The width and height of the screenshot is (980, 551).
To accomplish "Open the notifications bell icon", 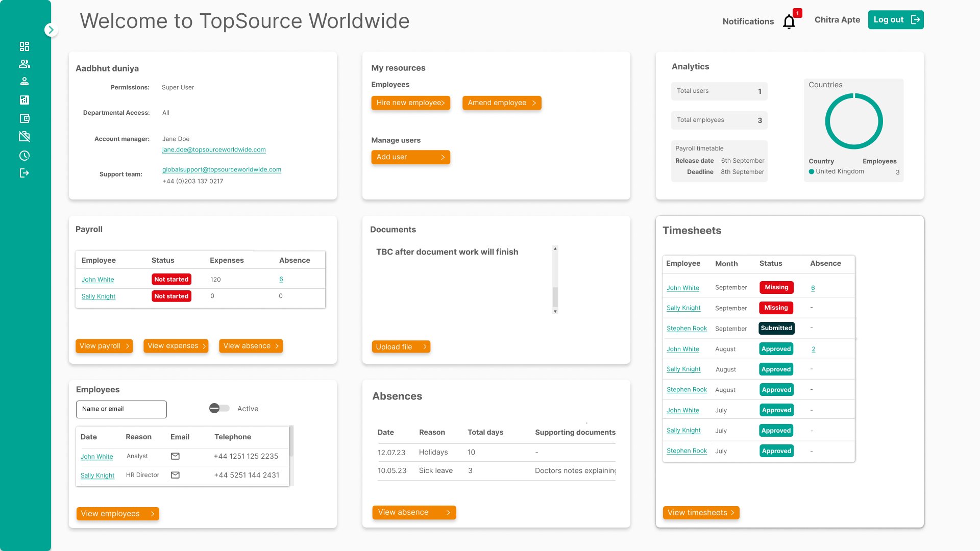I will [789, 22].
